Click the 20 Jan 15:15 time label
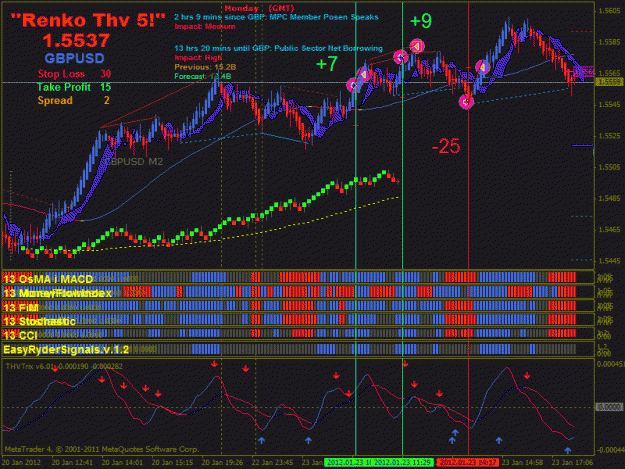 pos(173,463)
